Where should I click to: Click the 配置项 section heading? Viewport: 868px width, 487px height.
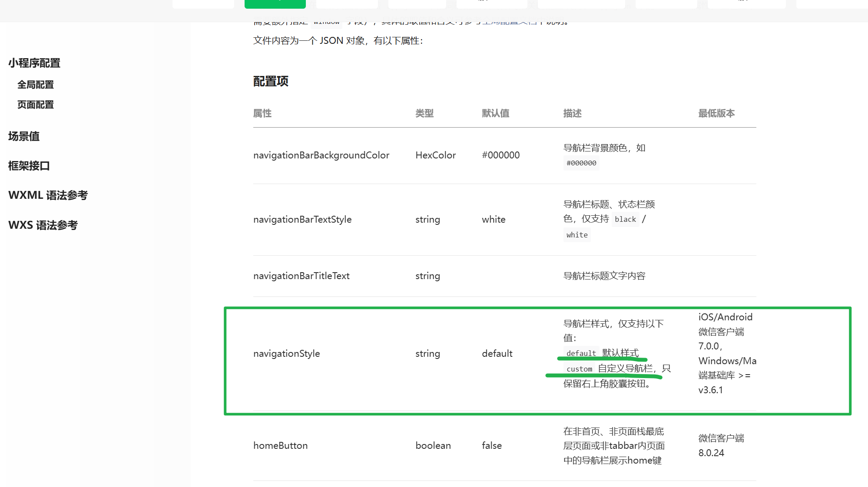[x=271, y=82]
